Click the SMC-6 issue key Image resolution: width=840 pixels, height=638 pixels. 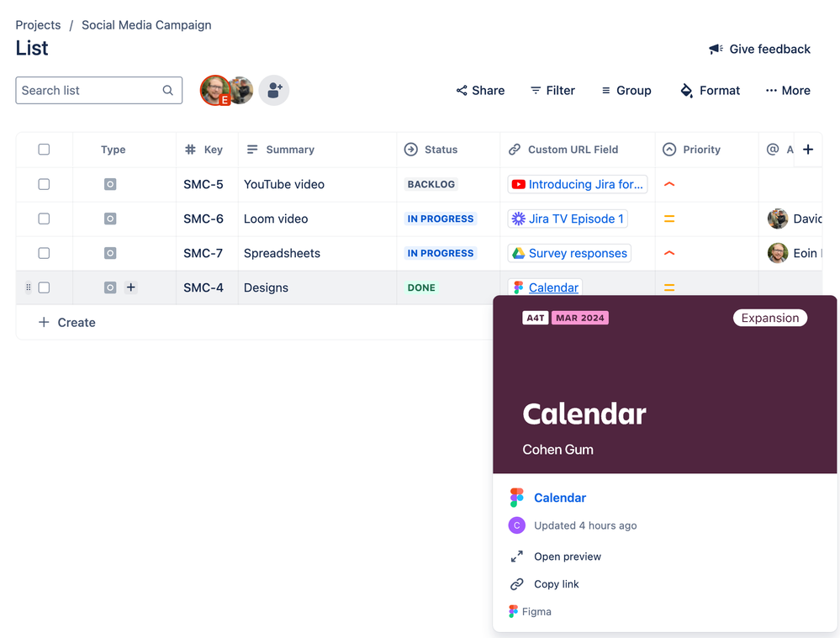[203, 219]
